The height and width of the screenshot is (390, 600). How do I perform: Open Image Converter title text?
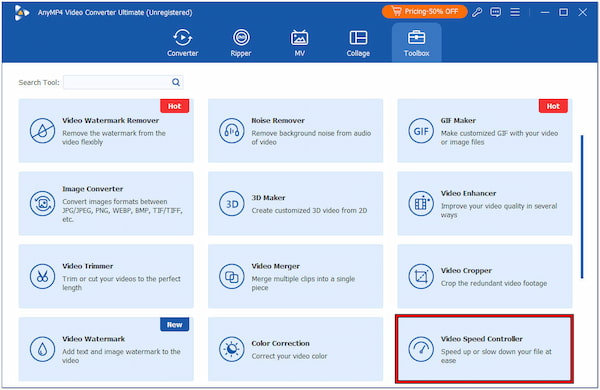[x=93, y=189]
